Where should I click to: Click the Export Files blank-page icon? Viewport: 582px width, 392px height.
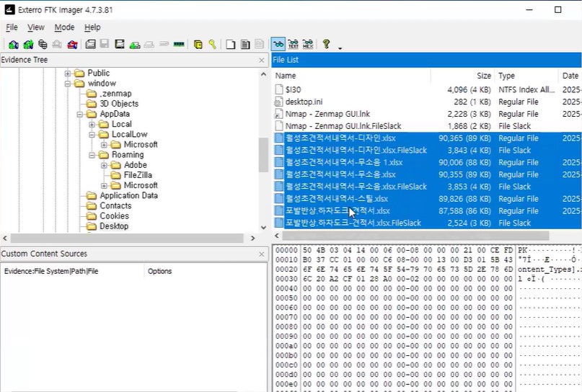tap(231, 45)
